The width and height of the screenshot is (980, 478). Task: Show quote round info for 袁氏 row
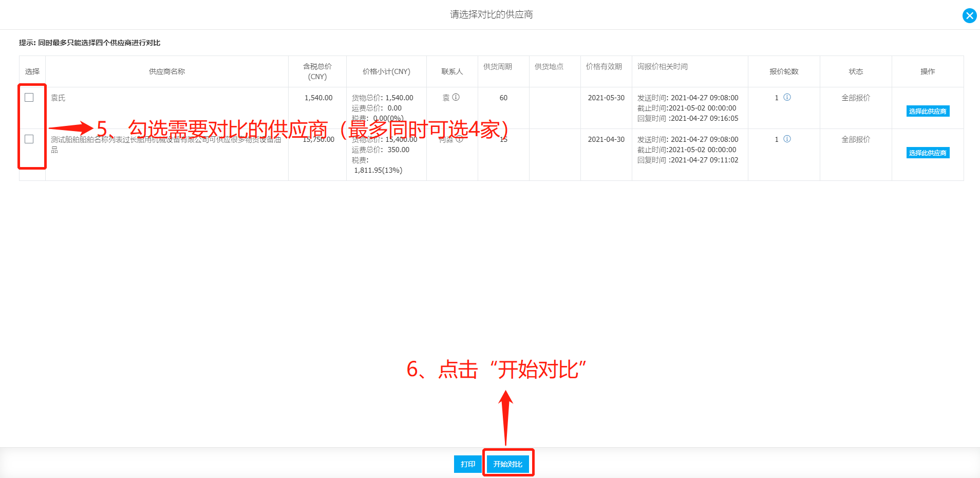click(787, 97)
